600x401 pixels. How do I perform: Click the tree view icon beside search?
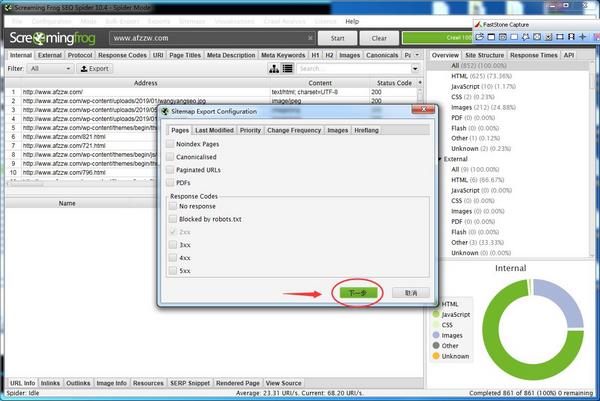click(x=274, y=69)
